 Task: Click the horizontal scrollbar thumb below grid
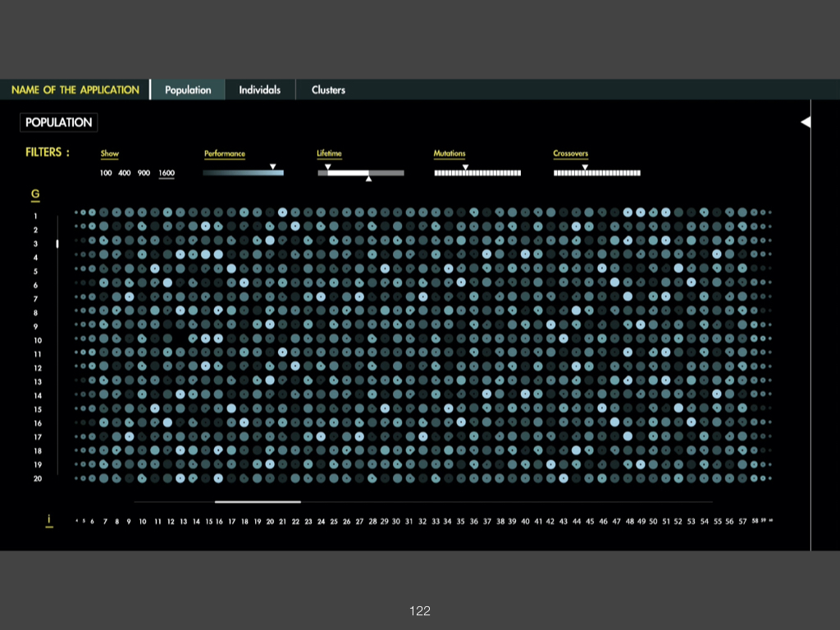258,501
